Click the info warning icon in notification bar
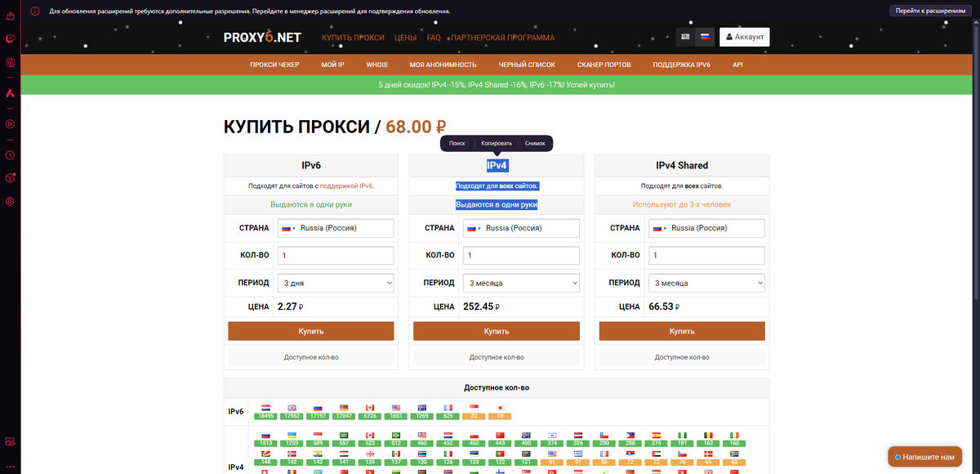Screen dimensions: 980x474 [x=35, y=11]
